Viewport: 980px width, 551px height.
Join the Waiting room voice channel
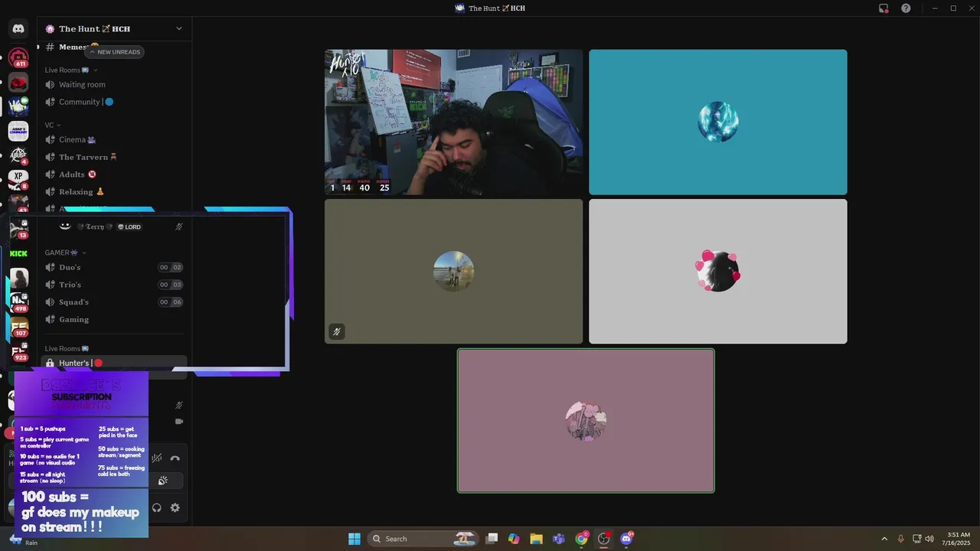point(113,84)
